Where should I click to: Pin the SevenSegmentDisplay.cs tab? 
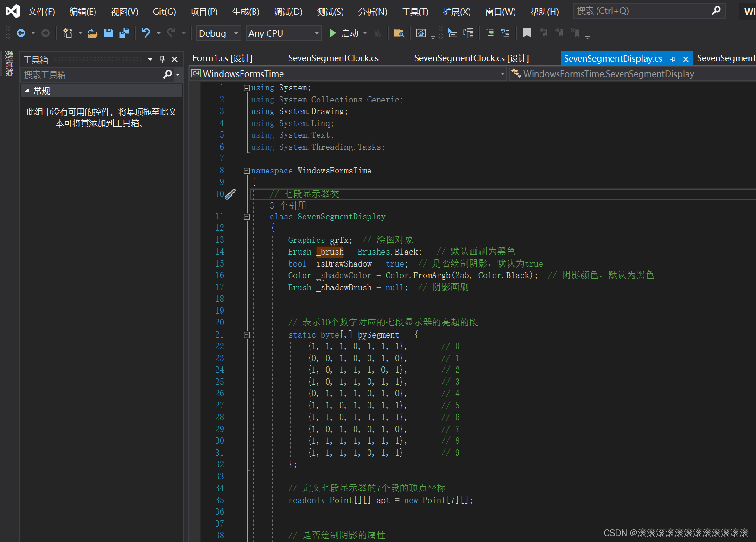click(673, 59)
